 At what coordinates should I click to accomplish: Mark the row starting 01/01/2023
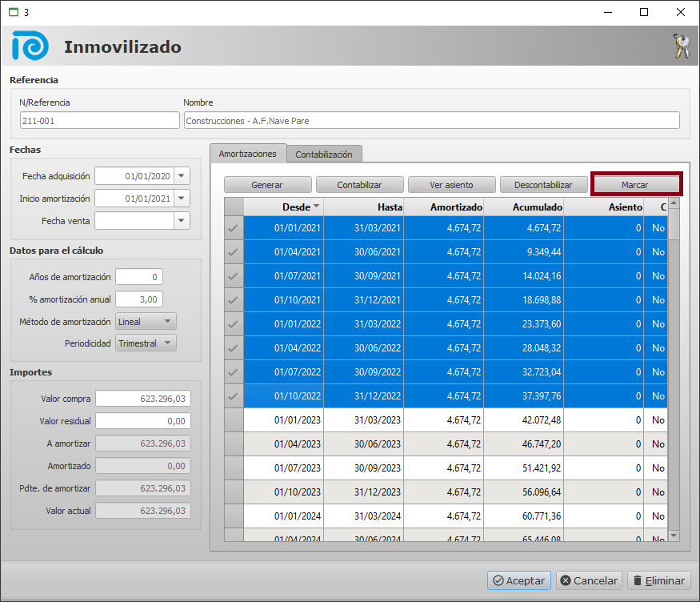(x=234, y=420)
